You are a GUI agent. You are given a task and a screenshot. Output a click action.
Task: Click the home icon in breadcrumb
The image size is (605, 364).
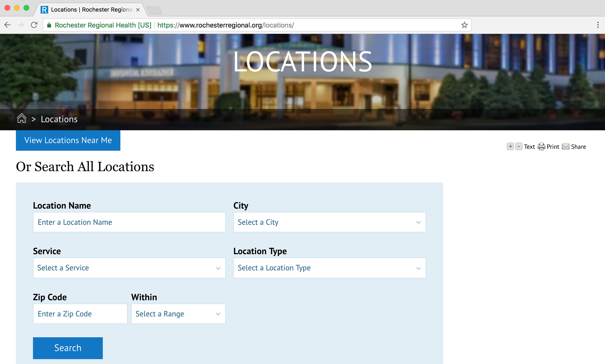[x=22, y=119]
